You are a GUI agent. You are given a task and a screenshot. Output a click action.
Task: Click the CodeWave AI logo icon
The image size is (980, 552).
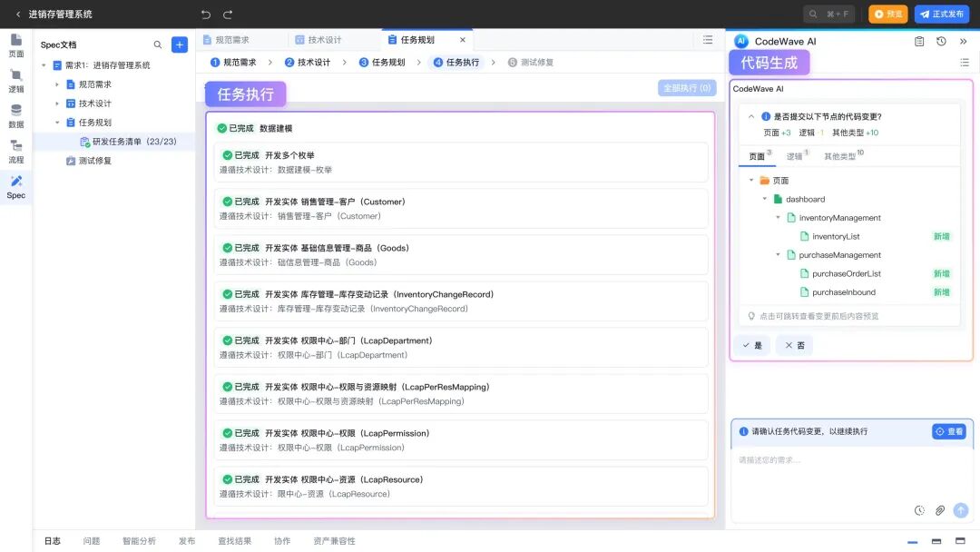pyautogui.click(x=741, y=41)
